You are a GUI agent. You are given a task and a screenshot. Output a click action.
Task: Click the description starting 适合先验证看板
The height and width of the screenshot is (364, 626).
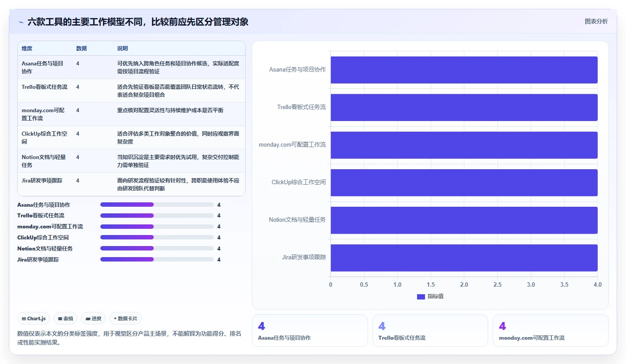[178, 91]
